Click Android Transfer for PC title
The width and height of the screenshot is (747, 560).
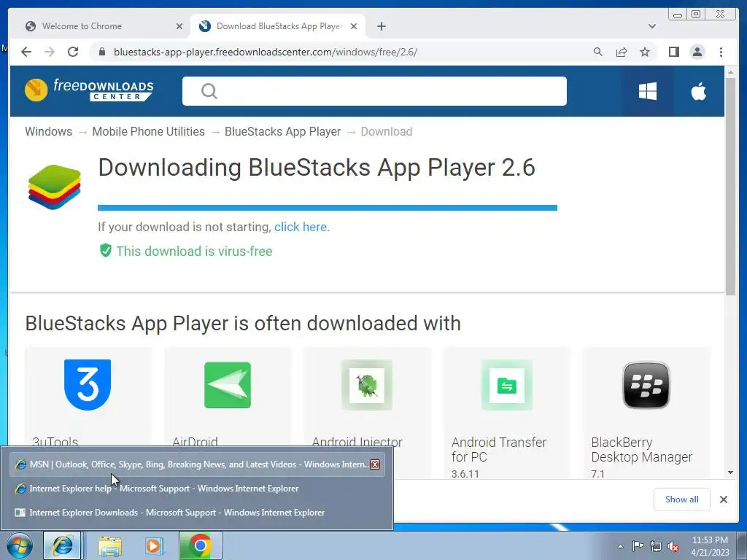tap(499, 449)
